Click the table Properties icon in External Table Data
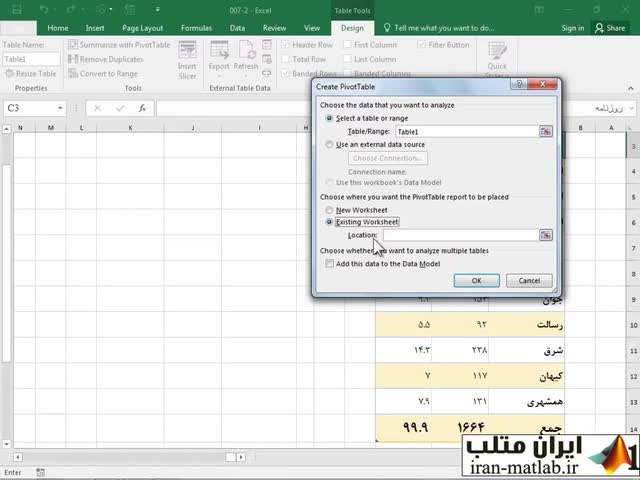640x480 pixels. 267,44
